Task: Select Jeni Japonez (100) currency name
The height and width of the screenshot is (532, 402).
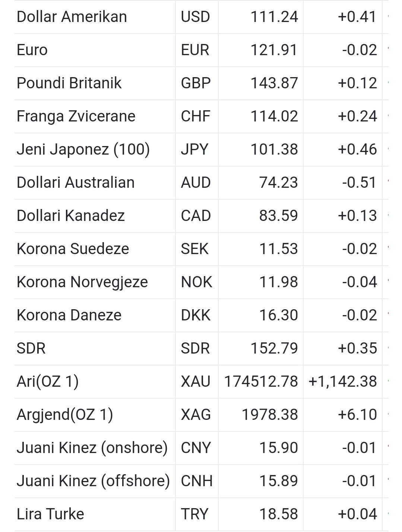Action: [x=83, y=149]
